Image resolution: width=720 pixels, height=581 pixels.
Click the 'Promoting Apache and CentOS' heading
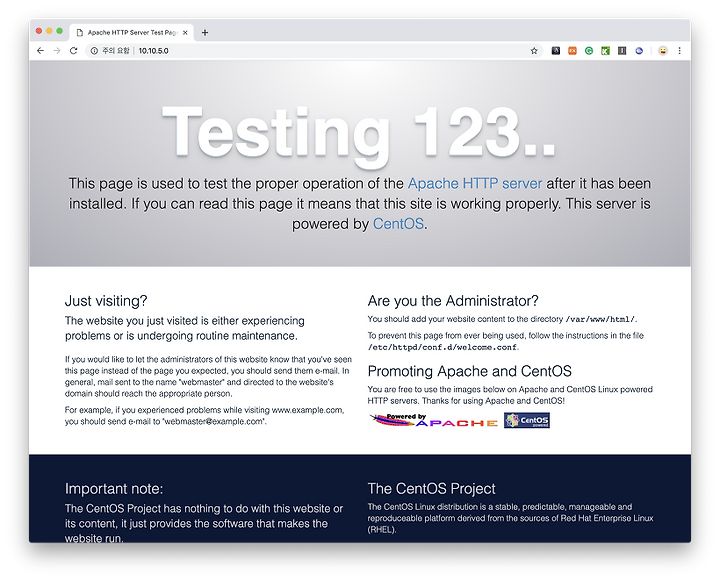coord(469,371)
